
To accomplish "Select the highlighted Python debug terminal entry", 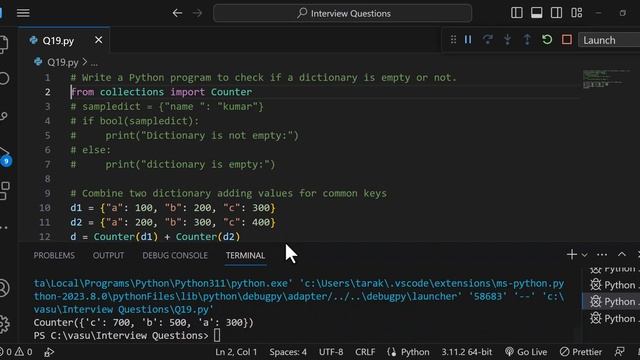I will pos(611,302).
